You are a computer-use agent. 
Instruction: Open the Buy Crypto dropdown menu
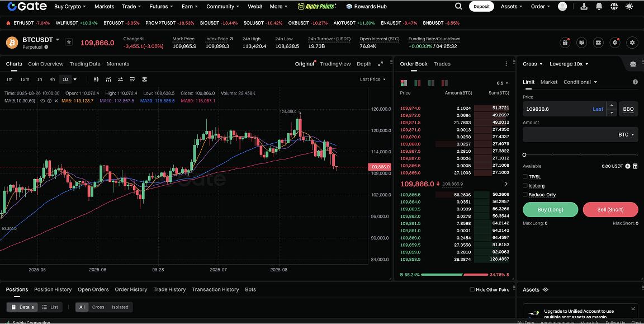pos(70,6)
